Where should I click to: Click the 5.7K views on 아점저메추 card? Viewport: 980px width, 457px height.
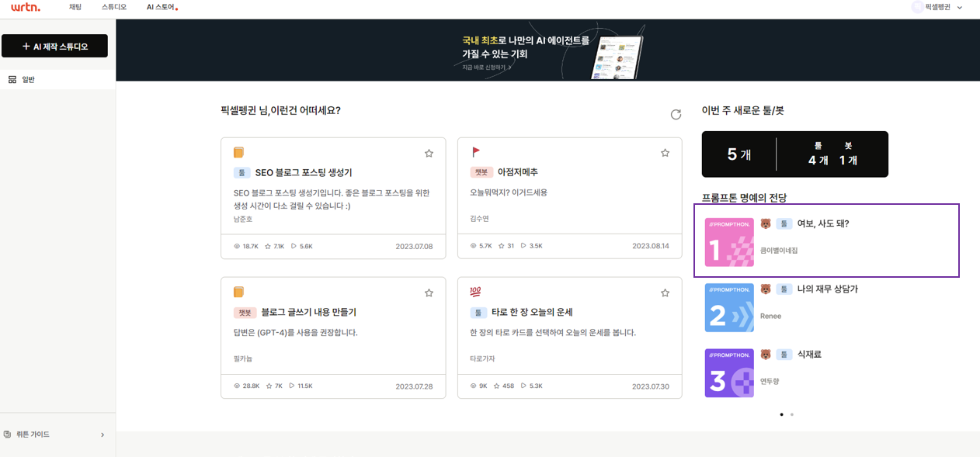[x=481, y=246]
